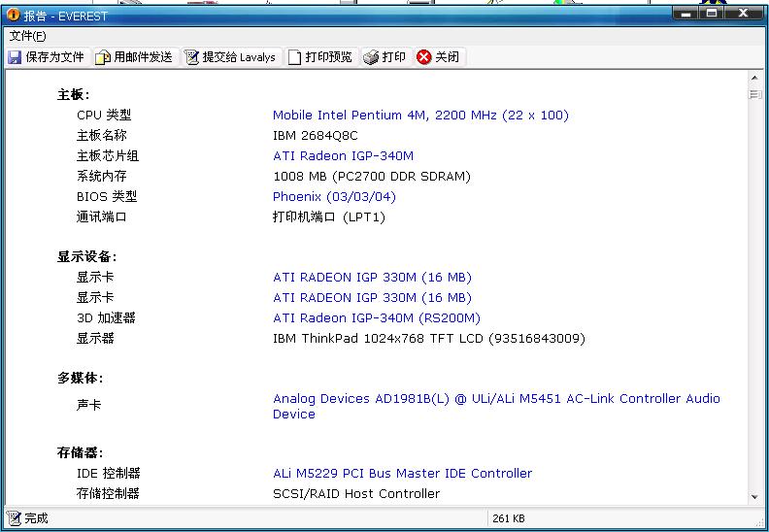Click the 存储控制器 label
Screen dimensions: 769x532
[x=108, y=494]
